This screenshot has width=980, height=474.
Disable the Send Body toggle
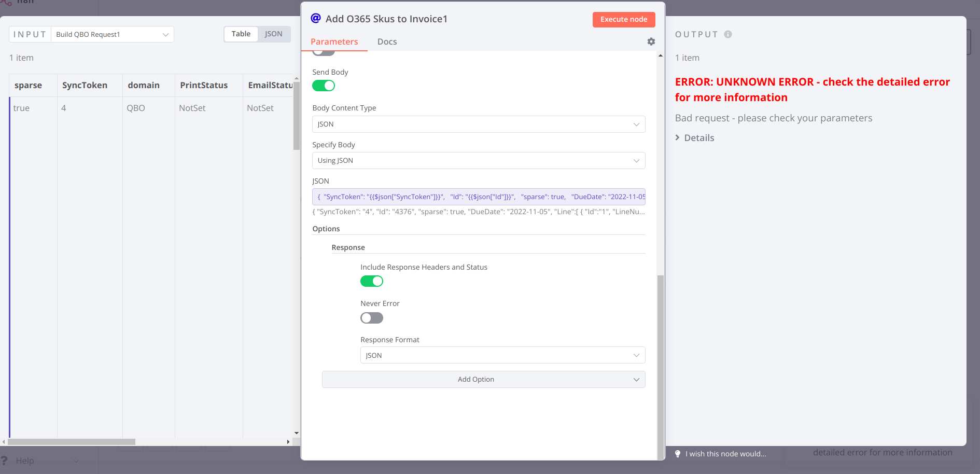[x=324, y=86]
